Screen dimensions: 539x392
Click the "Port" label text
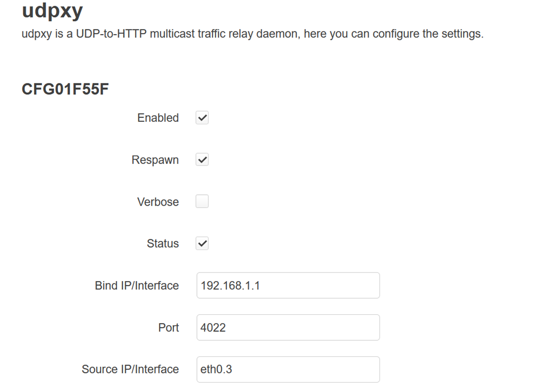click(168, 328)
